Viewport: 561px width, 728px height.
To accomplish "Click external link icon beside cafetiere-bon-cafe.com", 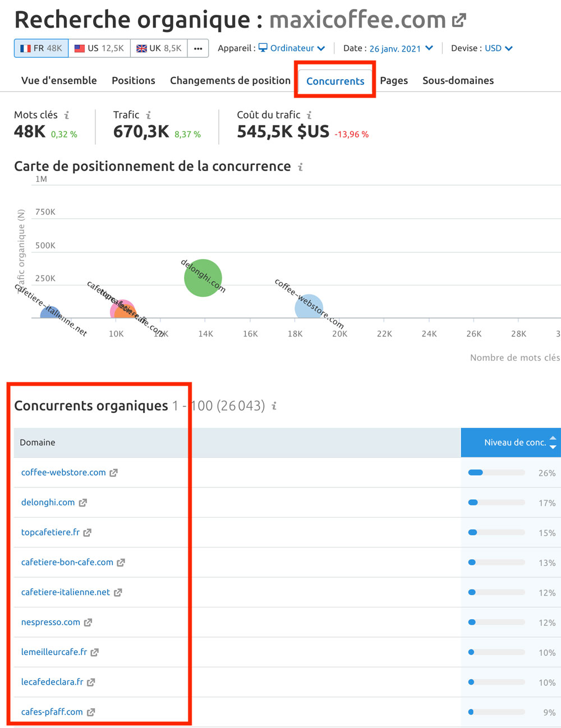I will [121, 563].
